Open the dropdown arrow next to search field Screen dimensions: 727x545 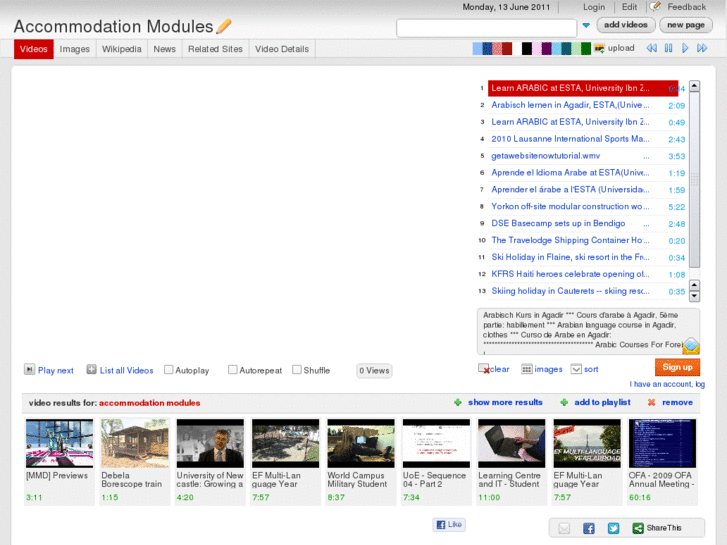coord(586,26)
